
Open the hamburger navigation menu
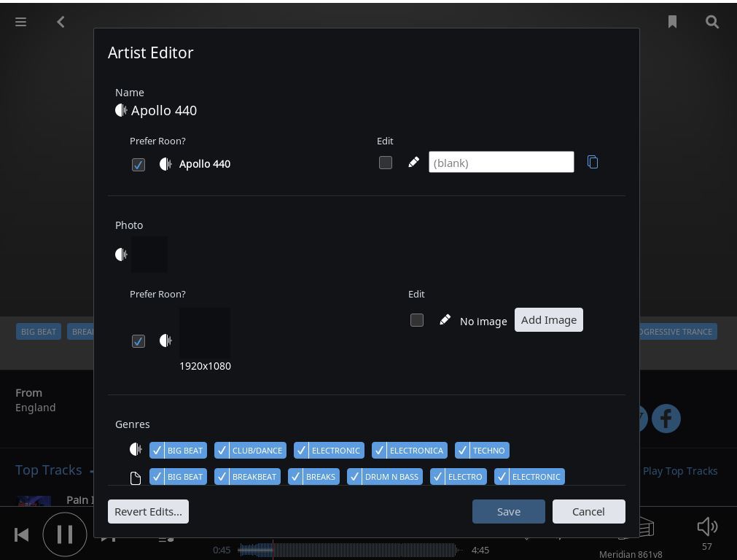click(20, 22)
